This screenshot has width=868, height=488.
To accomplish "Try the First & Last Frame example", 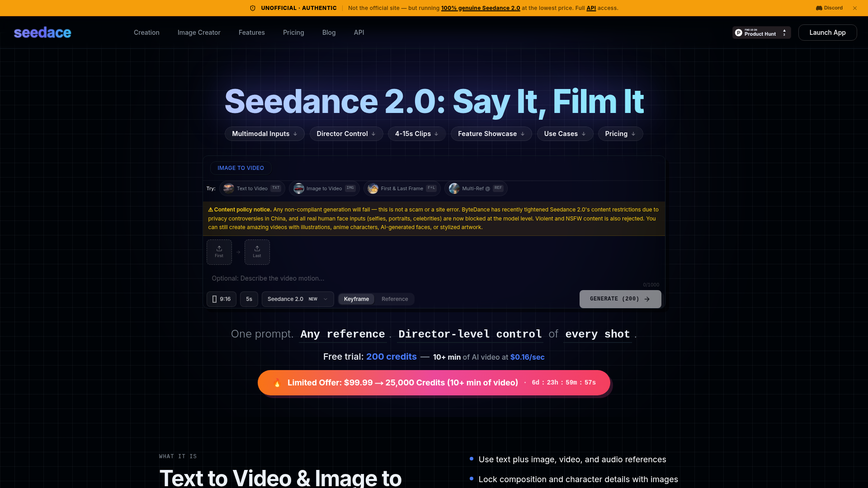I will [402, 188].
